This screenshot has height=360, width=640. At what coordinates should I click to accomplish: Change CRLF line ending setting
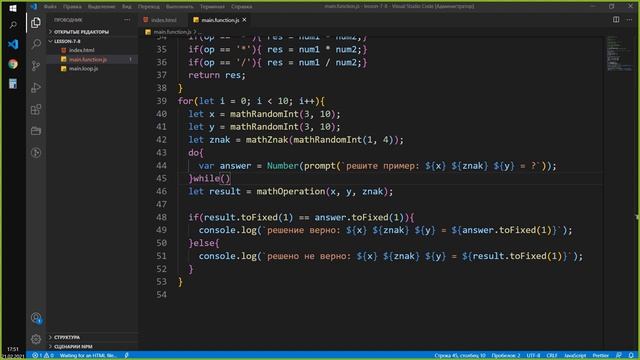pos(552,356)
